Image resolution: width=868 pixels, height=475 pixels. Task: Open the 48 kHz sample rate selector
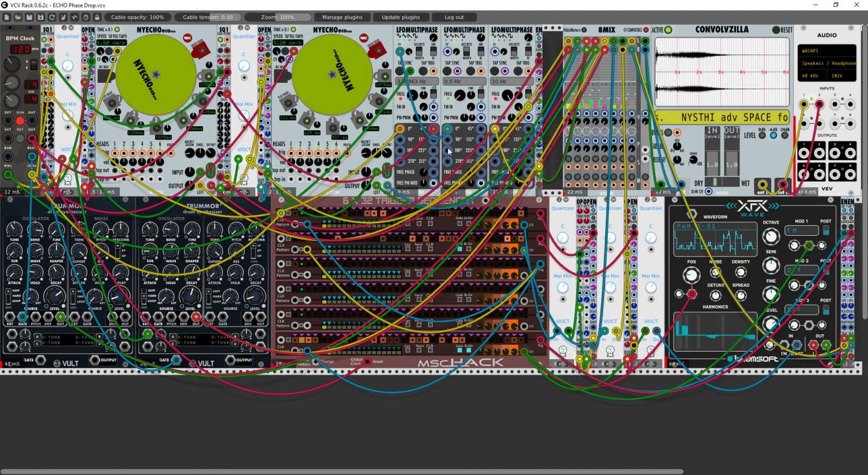pos(812,76)
